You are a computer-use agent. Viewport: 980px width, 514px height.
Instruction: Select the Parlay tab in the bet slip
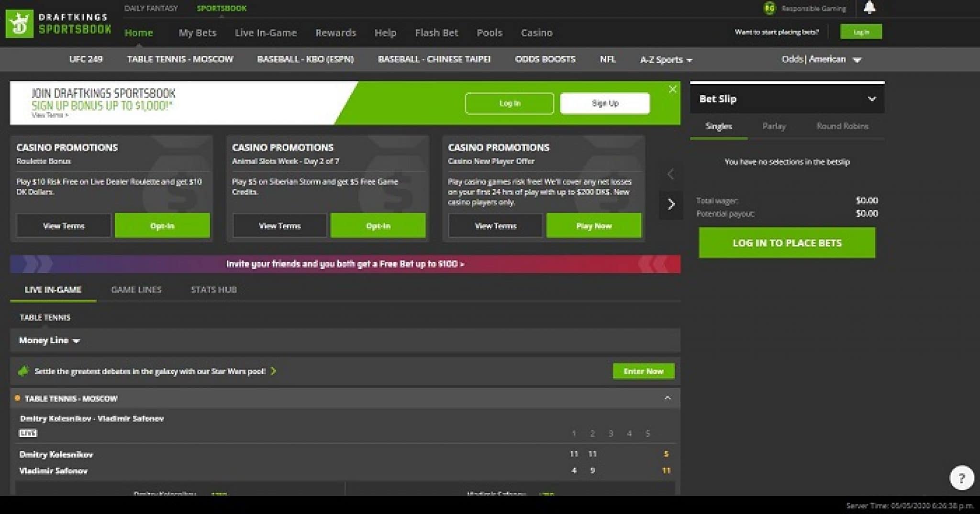tap(773, 126)
